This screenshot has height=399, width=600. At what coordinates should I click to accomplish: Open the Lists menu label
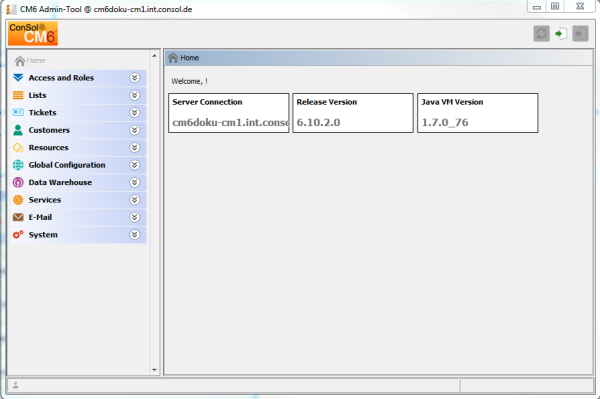click(x=38, y=95)
